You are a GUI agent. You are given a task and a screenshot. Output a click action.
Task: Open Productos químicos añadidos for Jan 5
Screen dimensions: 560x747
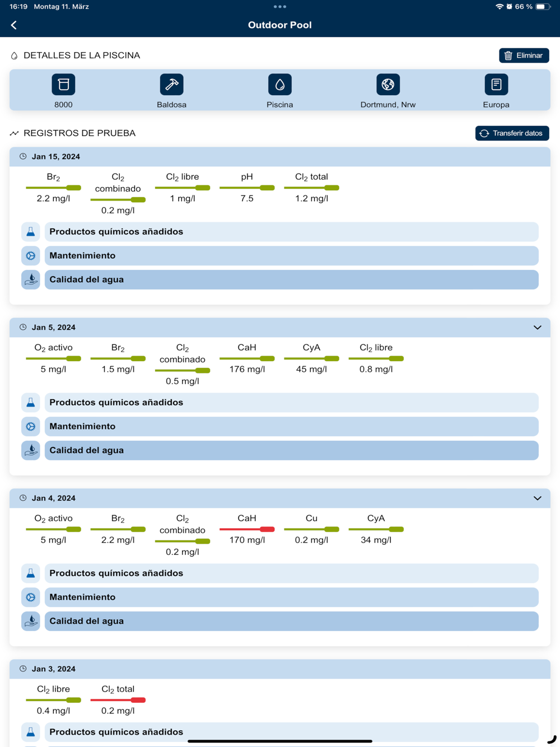pos(292,403)
